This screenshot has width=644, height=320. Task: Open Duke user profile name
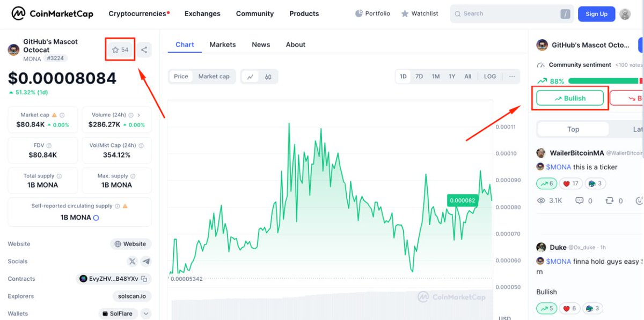click(558, 247)
